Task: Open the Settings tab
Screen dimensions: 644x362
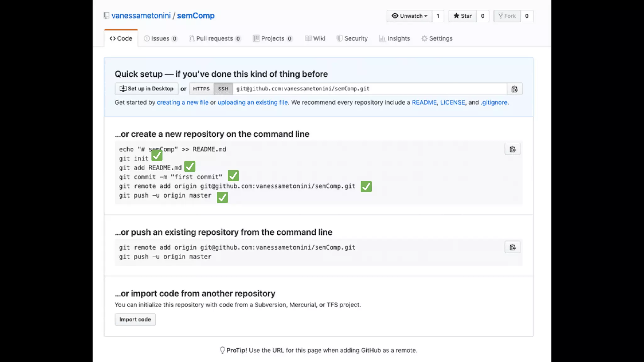Action: 437,38
